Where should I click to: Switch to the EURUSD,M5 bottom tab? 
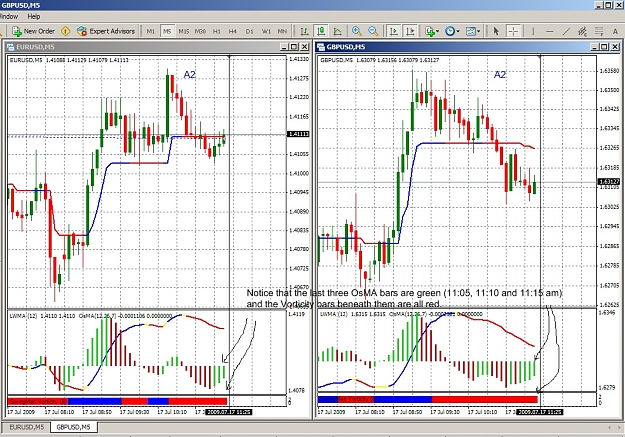[x=26, y=427]
